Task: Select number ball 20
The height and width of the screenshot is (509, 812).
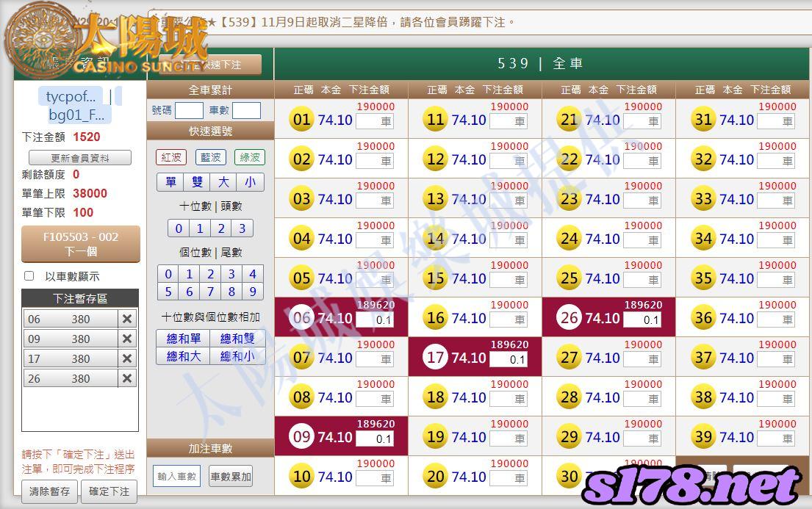Action: [x=436, y=477]
